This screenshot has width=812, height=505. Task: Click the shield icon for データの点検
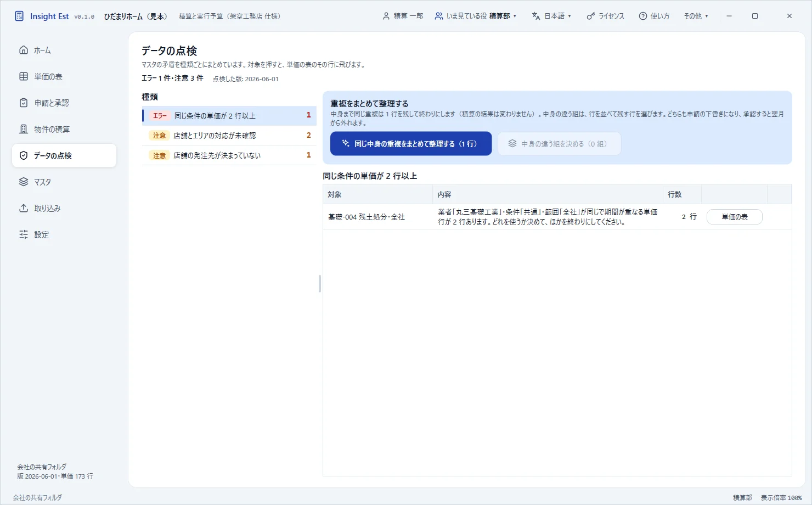point(24,155)
